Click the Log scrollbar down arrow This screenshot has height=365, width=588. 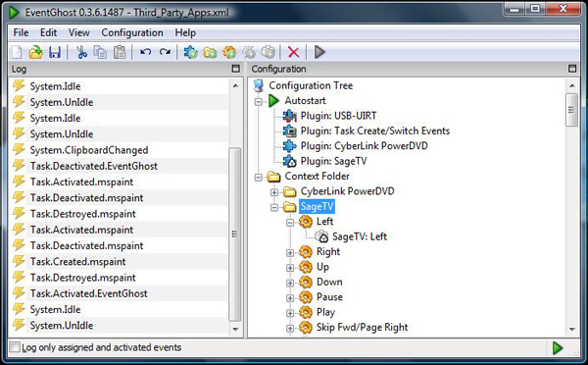click(x=235, y=329)
